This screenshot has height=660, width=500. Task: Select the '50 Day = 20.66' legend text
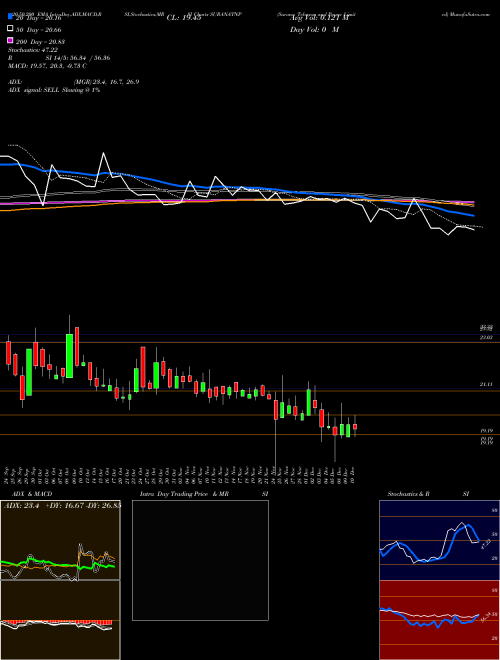point(39,30)
